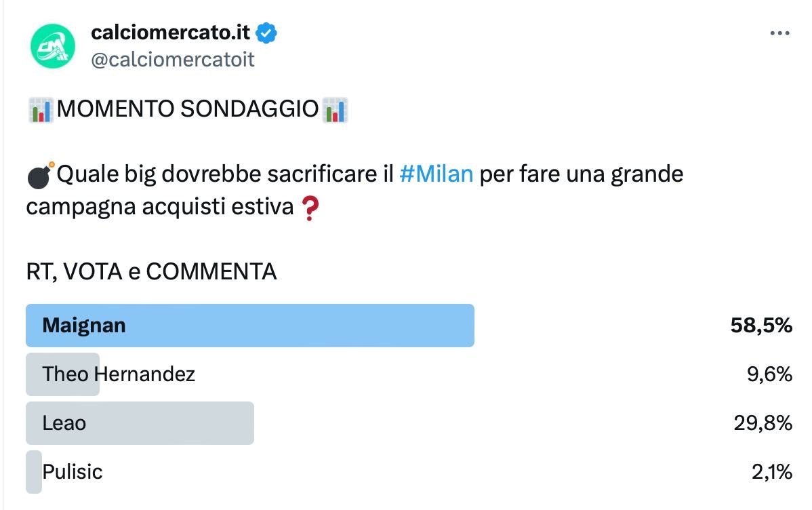Image resolution: width=812 pixels, height=510 pixels.
Task: Click the bar chart emoji before MOMENTO SONDAGGIO
Action: coord(41,109)
